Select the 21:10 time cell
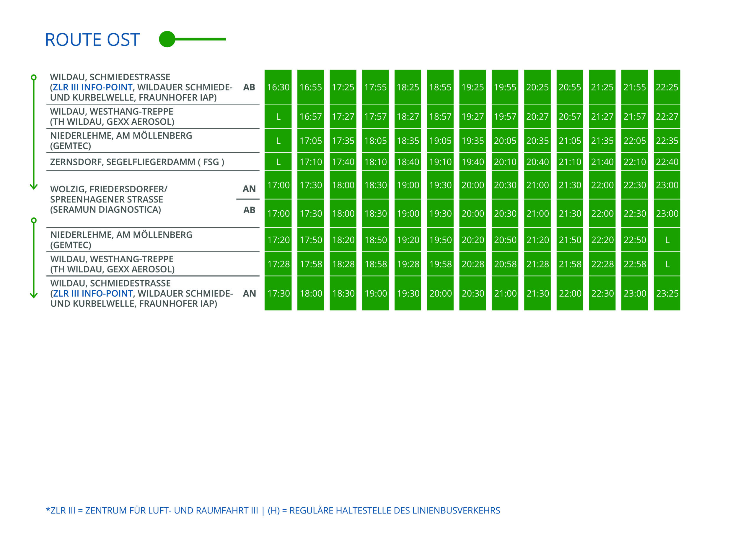This screenshot has height=533, width=756. pyautogui.click(x=570, y=162)
